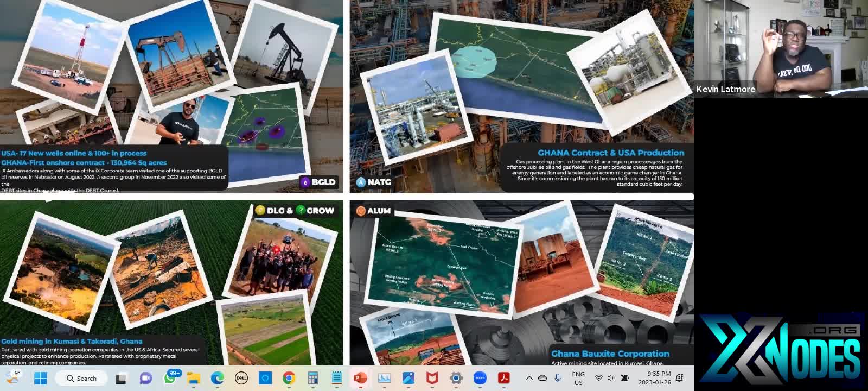The width and height of the screenshot is (868, 391).
Task: Click the GROW token label
Action: click(316, 210)
